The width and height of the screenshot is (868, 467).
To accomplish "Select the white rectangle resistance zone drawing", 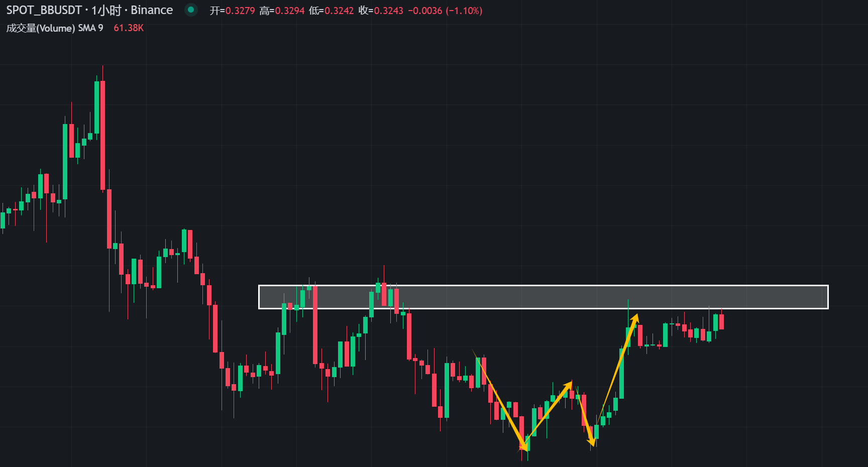I will coord(543,297).
